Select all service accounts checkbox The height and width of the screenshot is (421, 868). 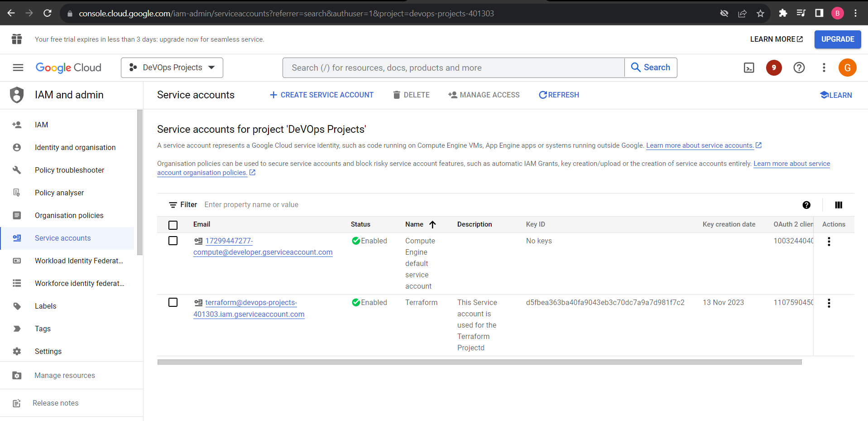pos(173,225)
